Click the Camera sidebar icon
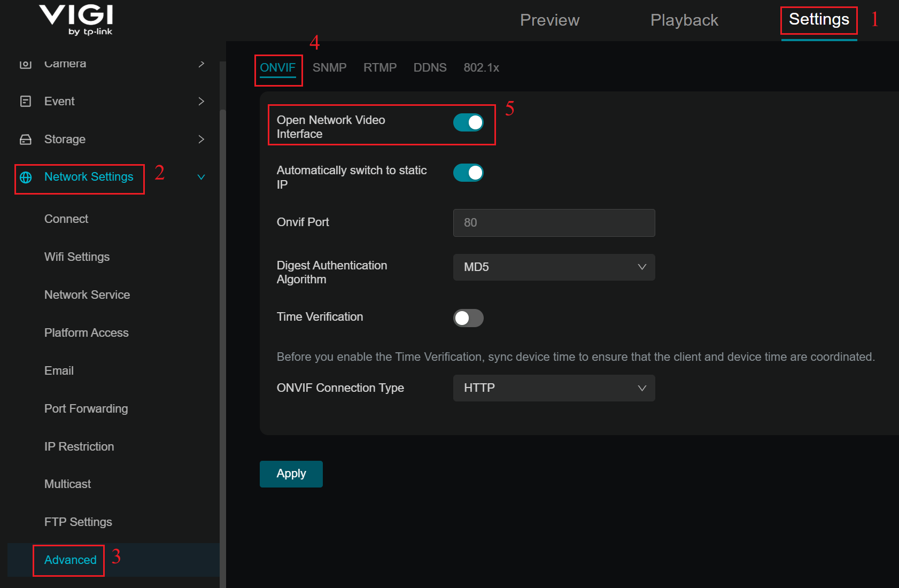Image resolution: width=899 pixels, height=588 pixels. coord(25,63)
